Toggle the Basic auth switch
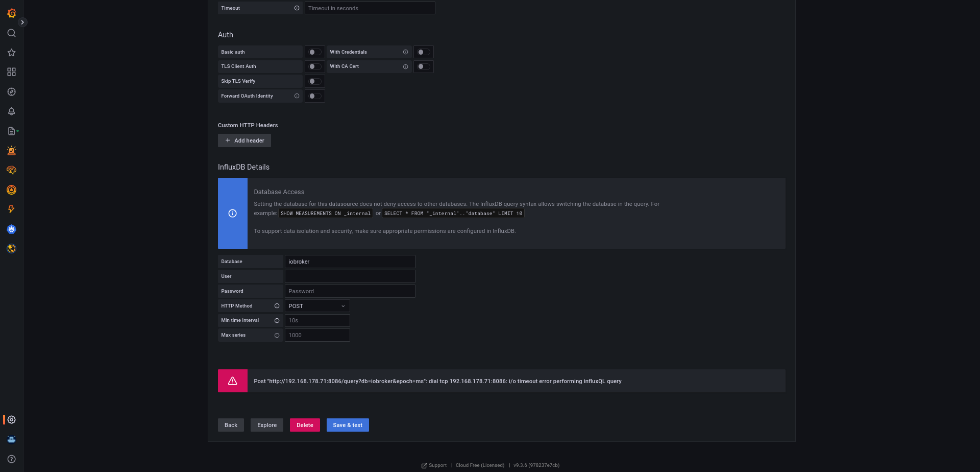Image resolution: width=980 pixels, height=472 pixels. coord(315,52)
